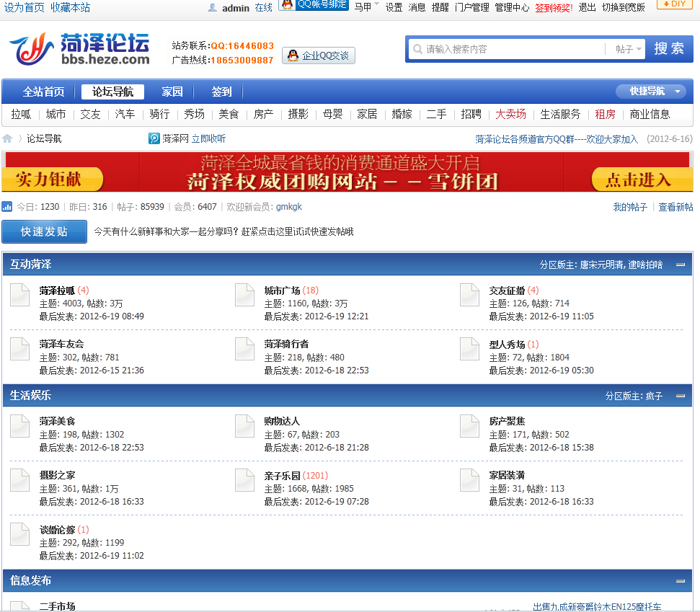Screen dimensions: 700x612
Task: Click the 雪饼团 red banner ad
Action: pos(347,172)
